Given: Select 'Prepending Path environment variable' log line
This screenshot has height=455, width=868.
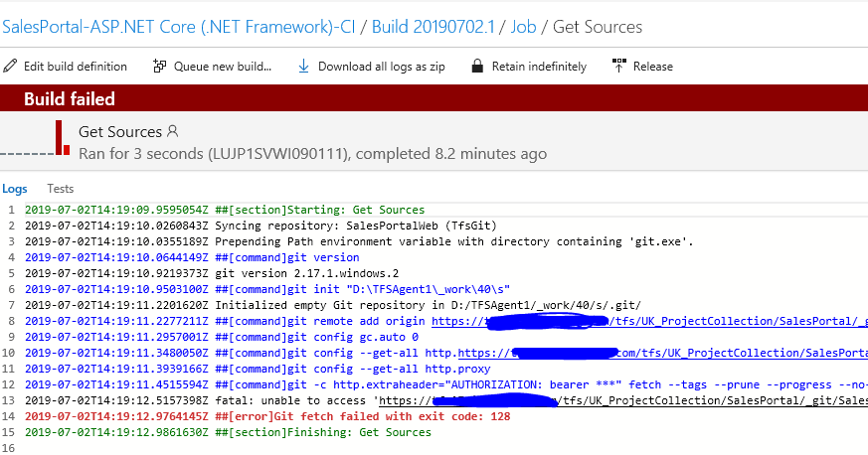Looking at the screenshot, I should (x=359, y=241).
